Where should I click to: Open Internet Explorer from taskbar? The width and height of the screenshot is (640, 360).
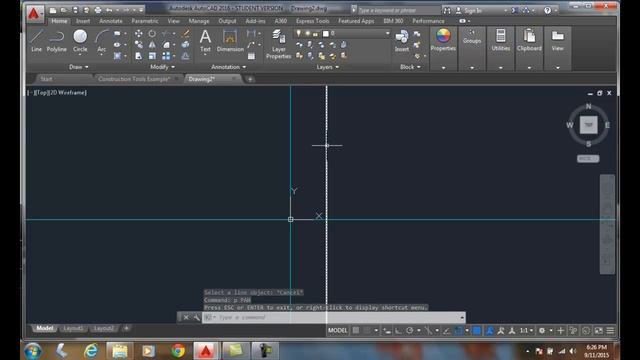[91, 351]
